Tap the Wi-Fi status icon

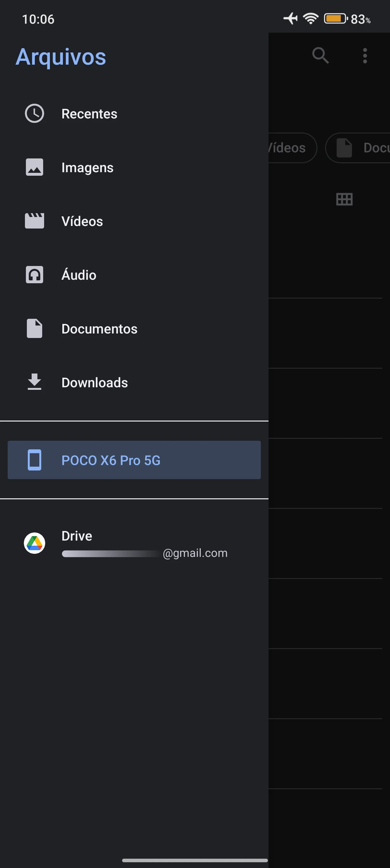(x=311, y=19)
